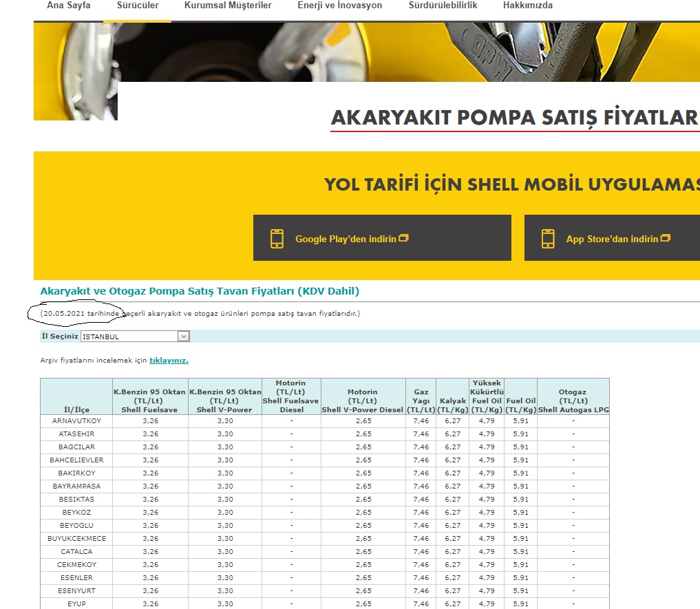Select the BAGCILAR row name
The height and width of the screenshot is (609, 700).
click(x=76, y=447)
